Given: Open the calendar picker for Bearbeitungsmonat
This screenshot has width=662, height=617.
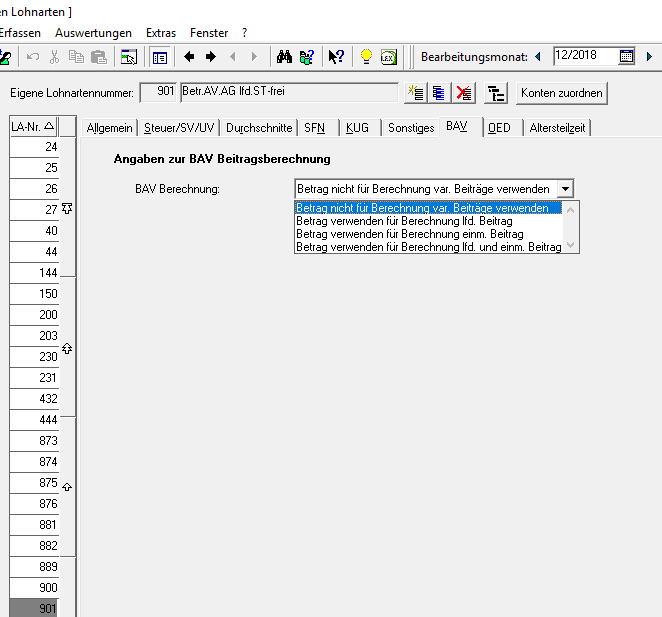Looking at the screenshot, I should pyautogui.click(x=627, y=56).
